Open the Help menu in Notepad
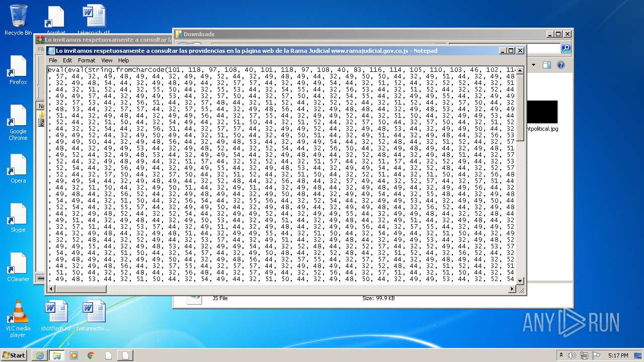 [x=124, y=60]
